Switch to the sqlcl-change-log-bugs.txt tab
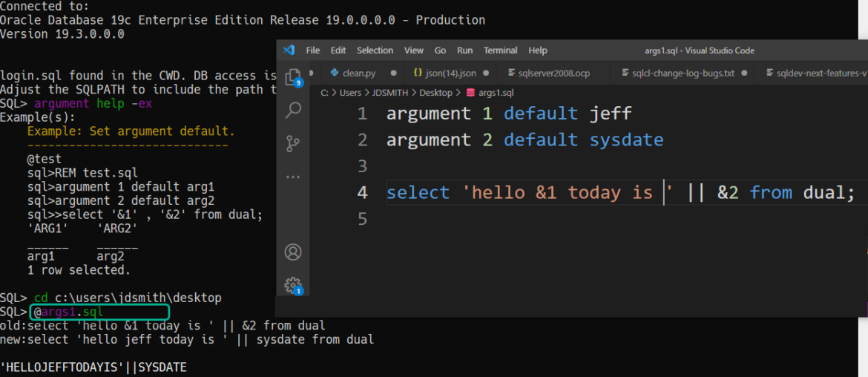 (x=684, y=73)
